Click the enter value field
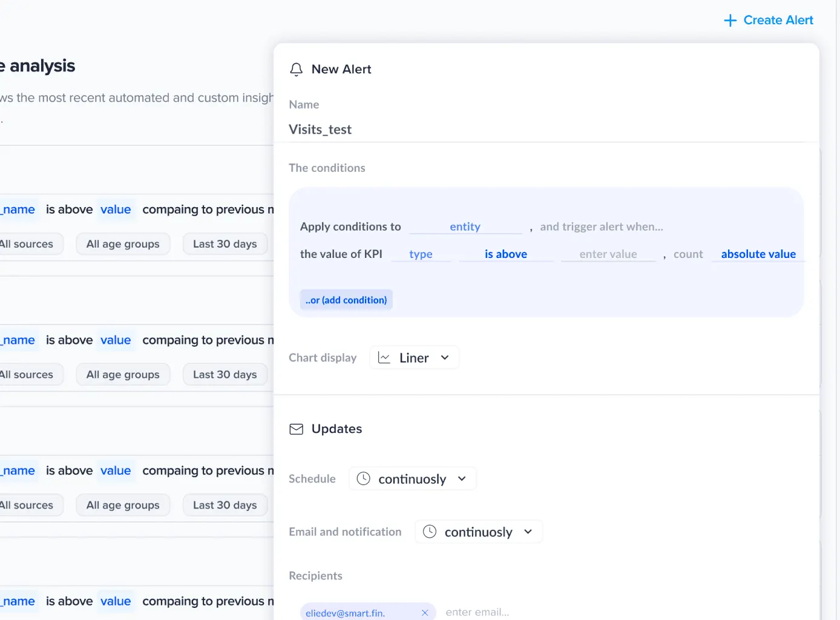 coord(608,254)
